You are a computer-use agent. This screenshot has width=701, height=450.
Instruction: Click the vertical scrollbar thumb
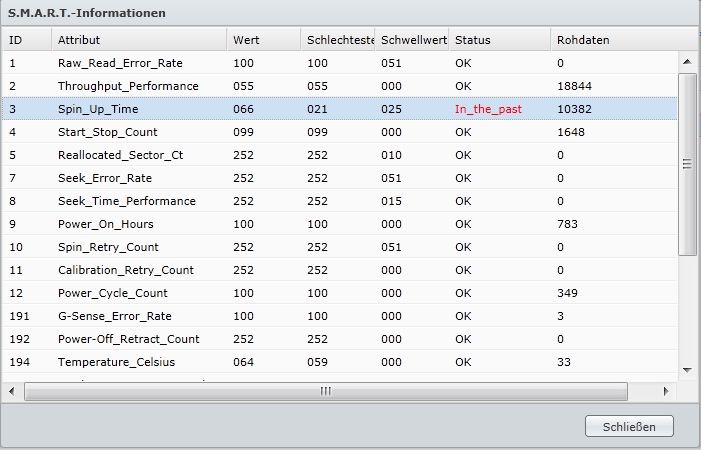(687, 164)
